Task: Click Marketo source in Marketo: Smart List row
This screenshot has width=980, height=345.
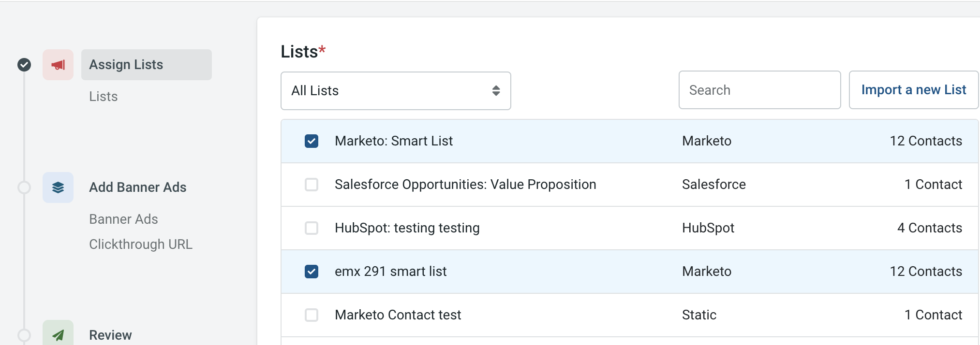Action: pyautogui.click(x=707, y=141)
